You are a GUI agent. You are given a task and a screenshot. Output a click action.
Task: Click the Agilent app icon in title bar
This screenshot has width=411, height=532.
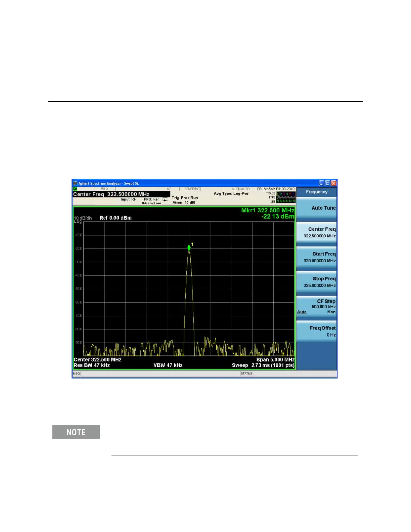[75, 183]
